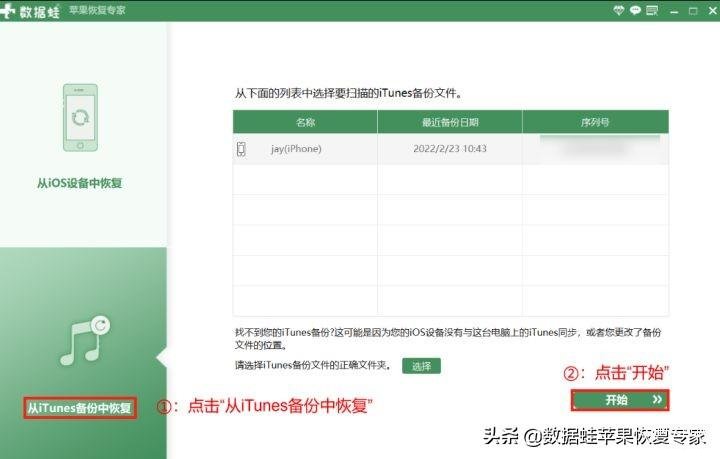Click the 最近备份日期 column header
Viewport: 720px width, 459px height.
click(450, 122)
